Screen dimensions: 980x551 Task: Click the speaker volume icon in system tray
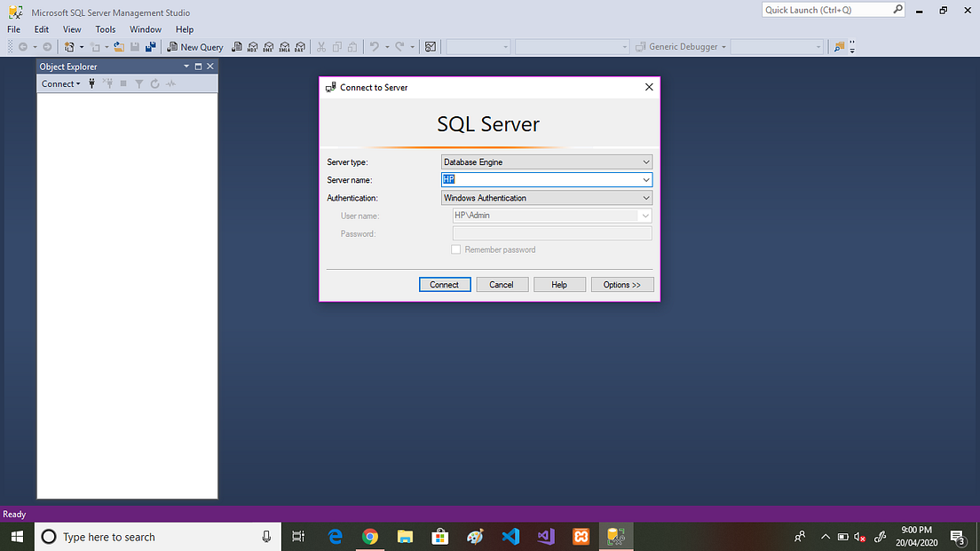click(857, 536)
